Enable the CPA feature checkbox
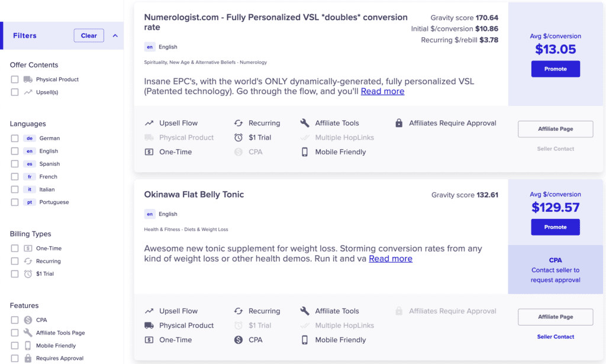606x364 pixels. (15, 320)
